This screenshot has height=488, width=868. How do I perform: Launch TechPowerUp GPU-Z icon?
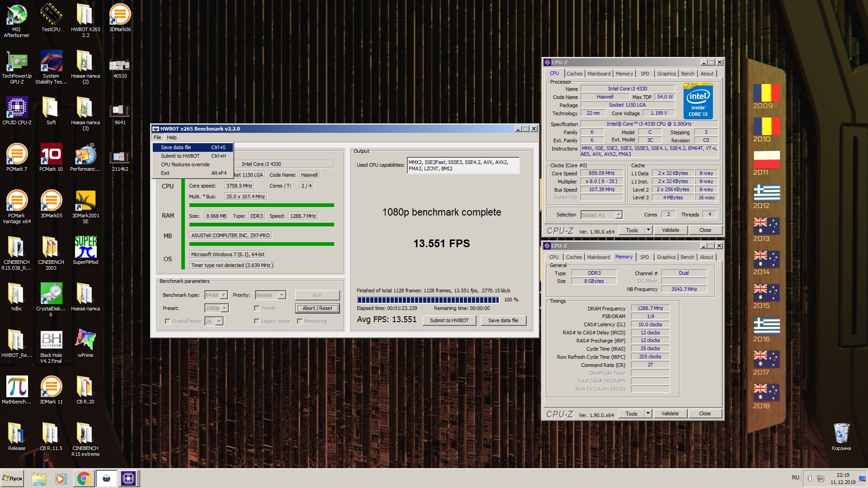pyautogui.click(x=17, y=67)
